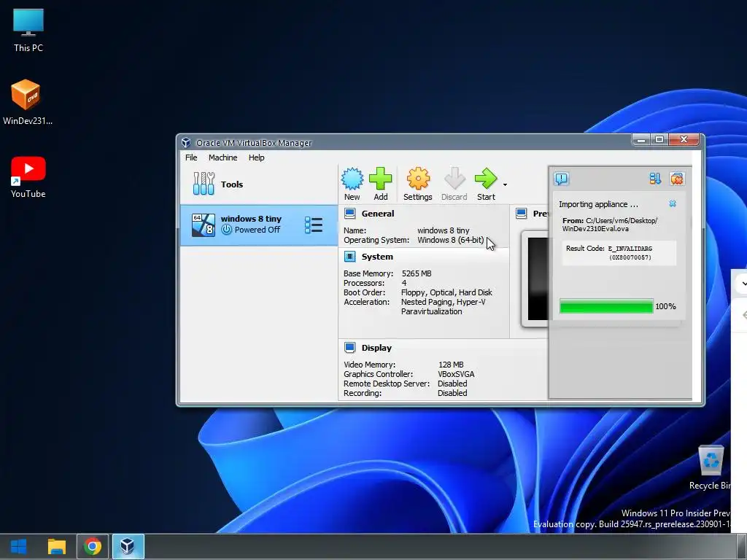The height and width of the screenshot is (560, 747).
Task: Select the This PC desktop icon
Action: tap(28, 31)
